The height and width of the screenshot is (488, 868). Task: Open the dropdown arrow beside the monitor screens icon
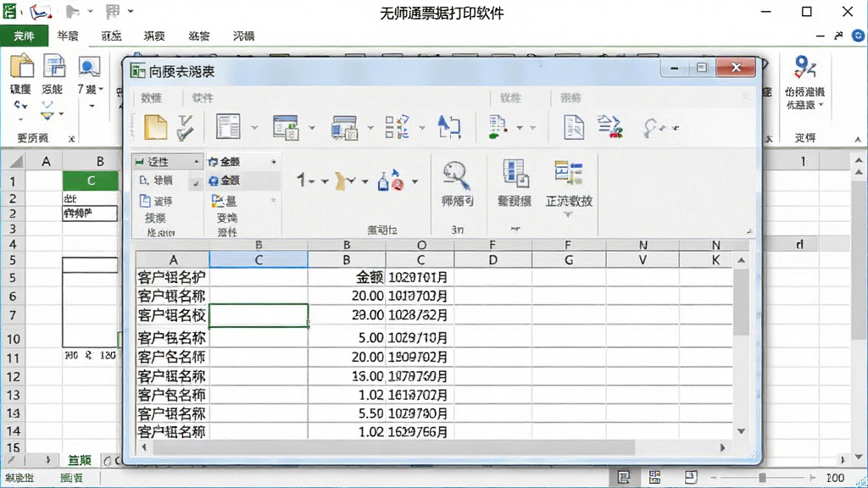point(370,128)
